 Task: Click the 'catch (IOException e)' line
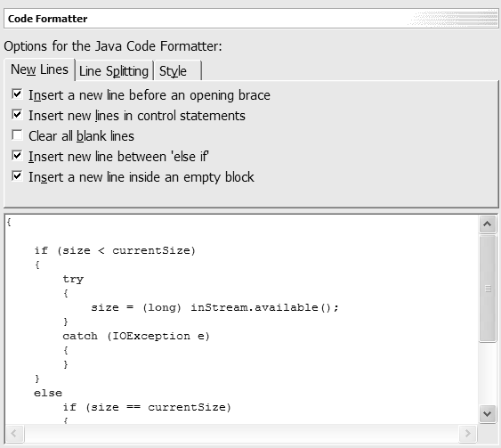pos(136,336)
